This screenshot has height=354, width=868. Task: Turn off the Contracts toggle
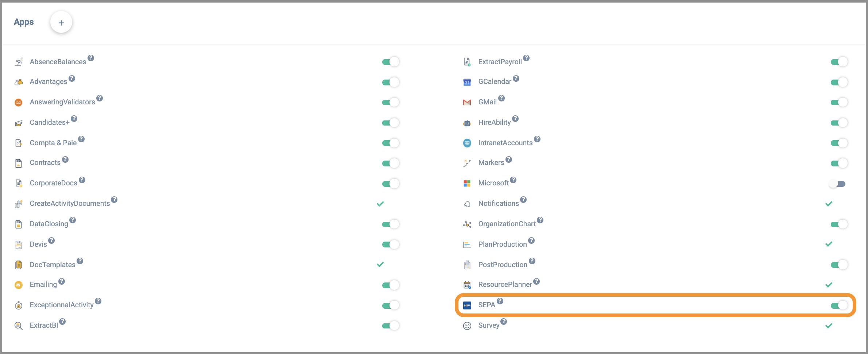pyautogui.click(x=391, y=163)
